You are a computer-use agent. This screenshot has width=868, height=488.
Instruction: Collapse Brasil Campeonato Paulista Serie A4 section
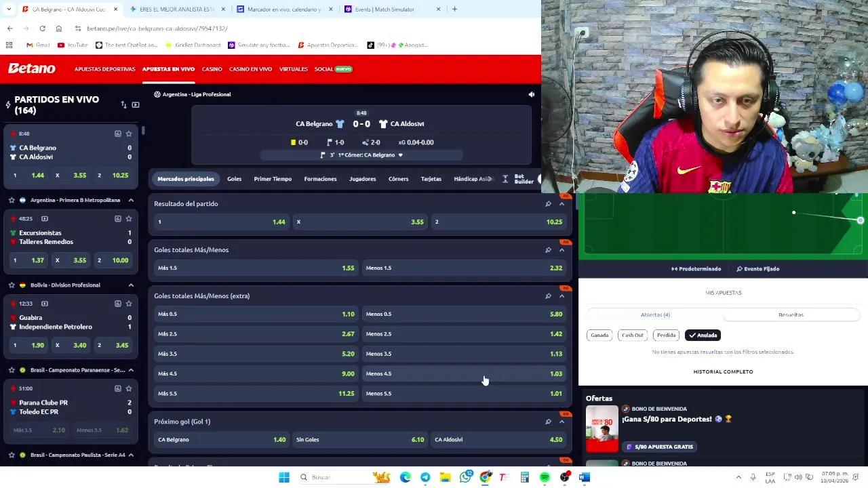(x=131, y=455)
